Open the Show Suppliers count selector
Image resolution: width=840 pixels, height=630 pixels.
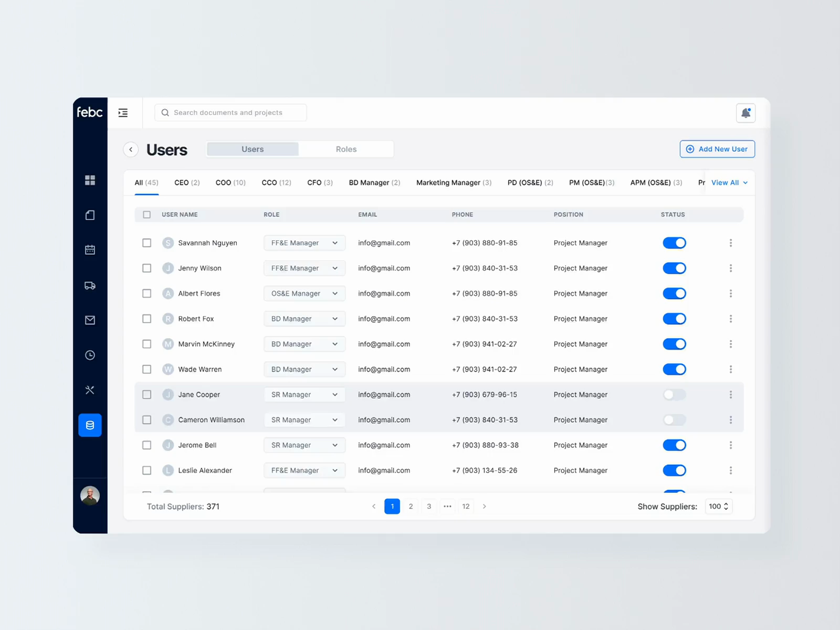(x=718, y=506)
